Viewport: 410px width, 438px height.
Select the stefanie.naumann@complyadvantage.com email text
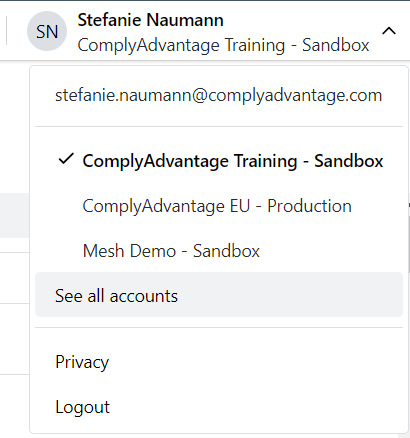click(x=218, y=95)
